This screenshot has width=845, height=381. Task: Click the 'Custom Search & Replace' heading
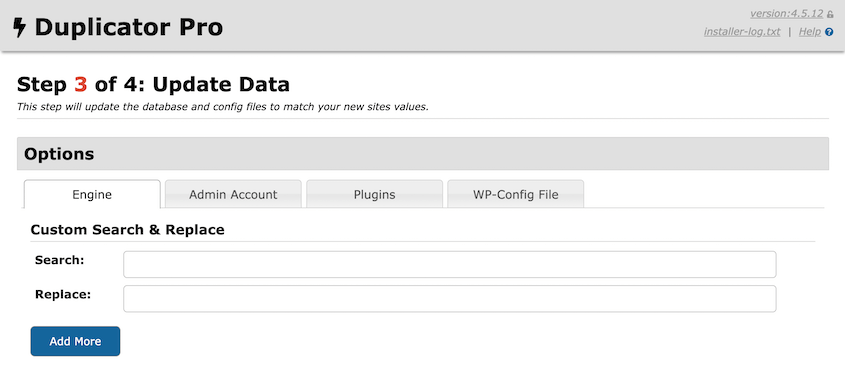click(127, 230)
